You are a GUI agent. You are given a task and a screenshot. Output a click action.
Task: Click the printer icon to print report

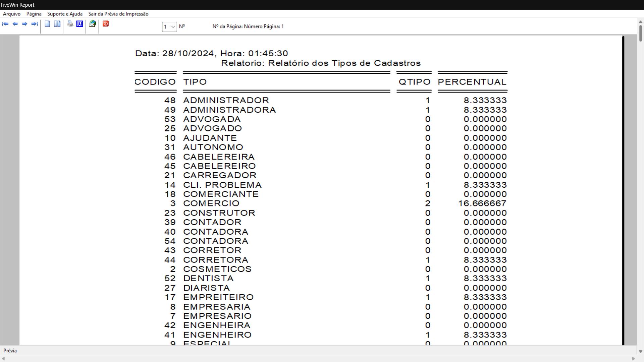pos(70,24)
